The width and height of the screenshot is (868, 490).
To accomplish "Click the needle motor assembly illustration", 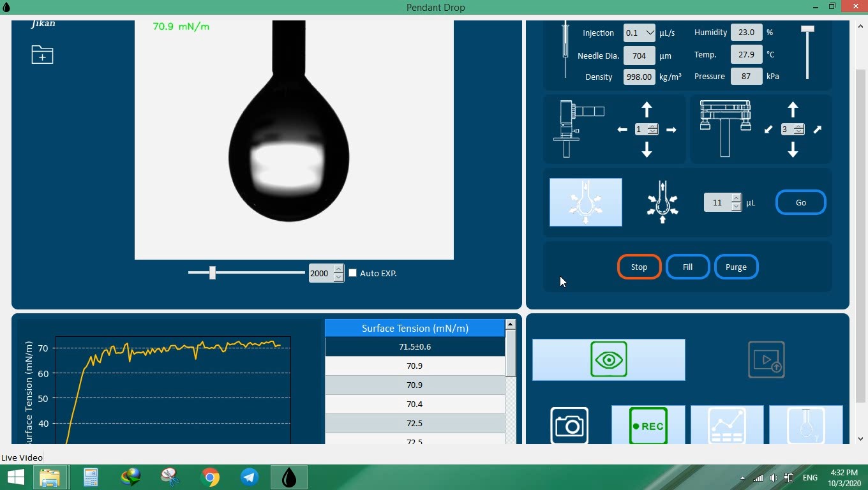I will [580, 128].
